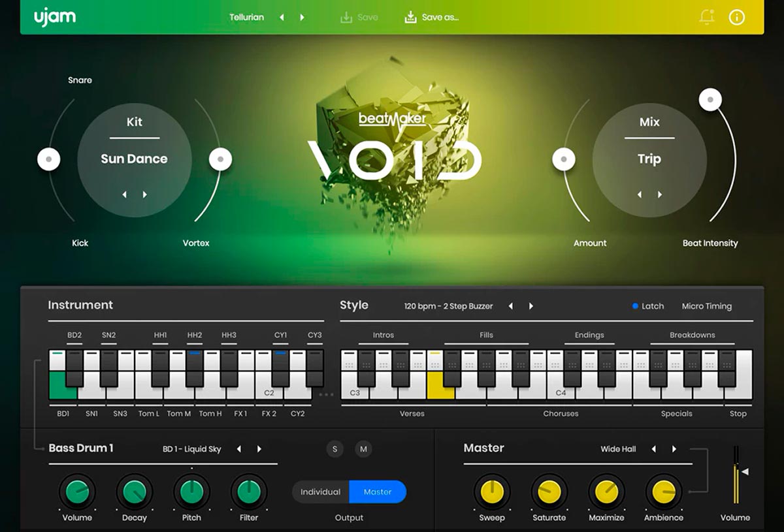Image resolution: width=784 pixels, height=532 pixels.
Task: Select previous Kit before Sun Dance
Action: [125, 195]
